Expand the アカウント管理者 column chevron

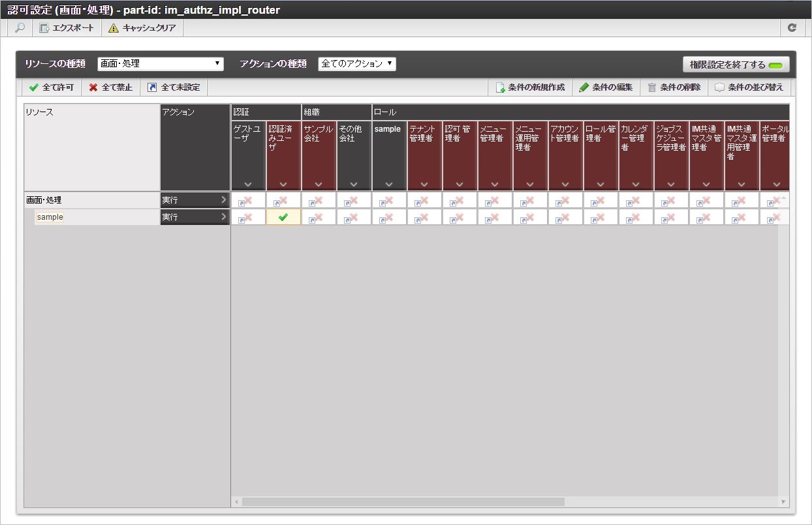coord(565,185)
